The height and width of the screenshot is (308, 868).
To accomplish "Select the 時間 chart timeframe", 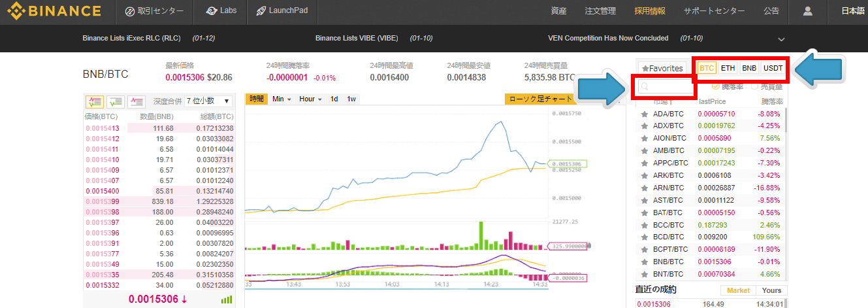I will (257, 99).
